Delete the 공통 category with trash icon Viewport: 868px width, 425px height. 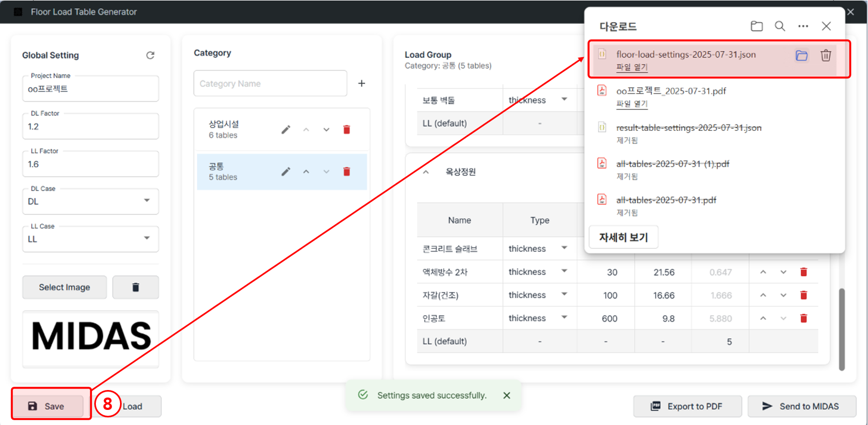347,172
